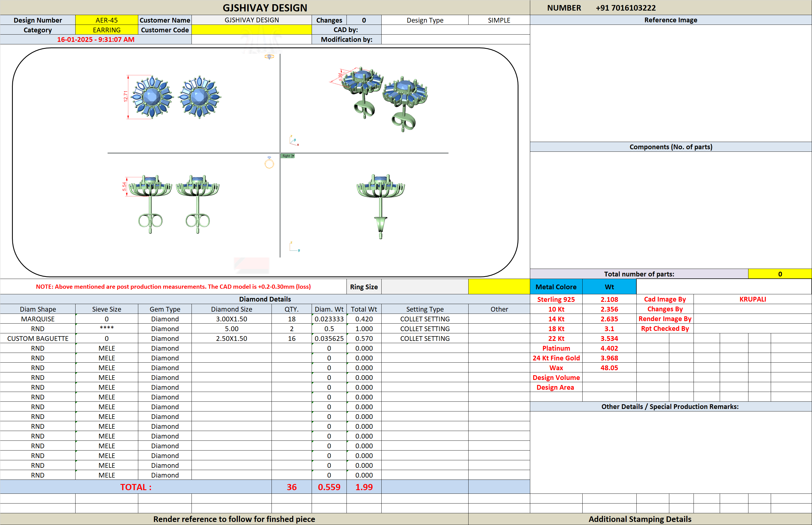The width and height of the screenshot is (812, 525).
Task: Click the Platinum weight 4.402
Action: click(x=609, y=348)
